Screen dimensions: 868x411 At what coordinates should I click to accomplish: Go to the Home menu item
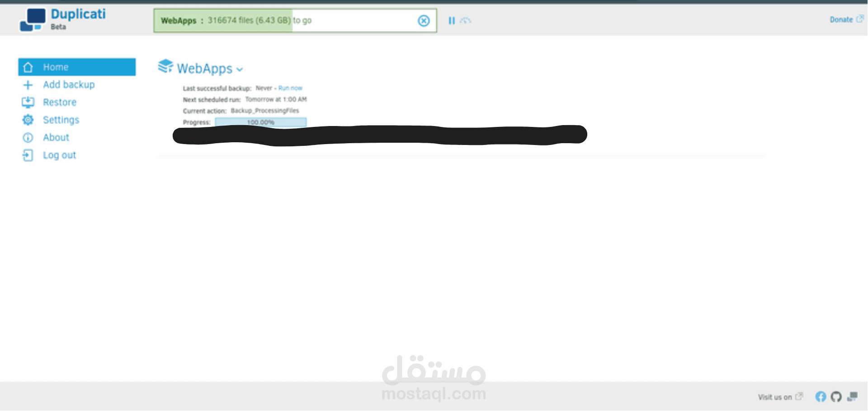tap(77, 67)
